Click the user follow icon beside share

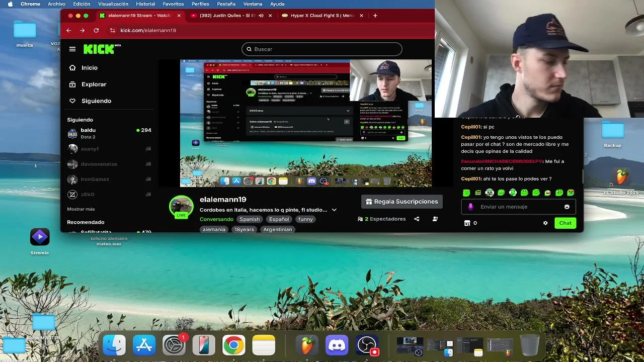[435, 219]
